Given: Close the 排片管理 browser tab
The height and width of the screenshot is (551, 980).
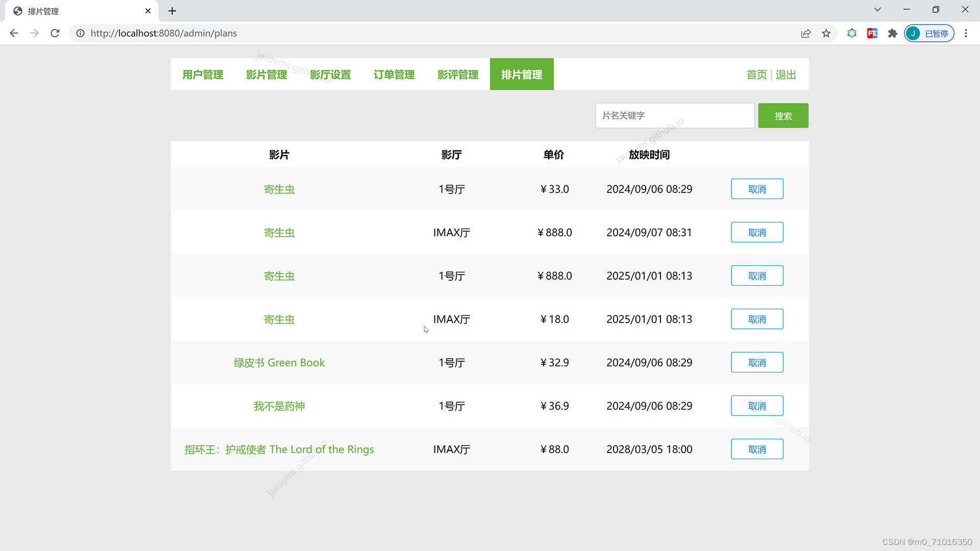Looking at the screenshot, I should [148, 11].
